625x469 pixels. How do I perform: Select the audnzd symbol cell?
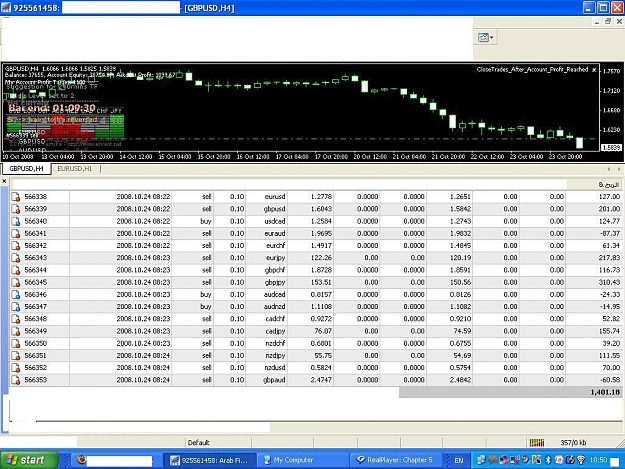[x=275, y=307]
